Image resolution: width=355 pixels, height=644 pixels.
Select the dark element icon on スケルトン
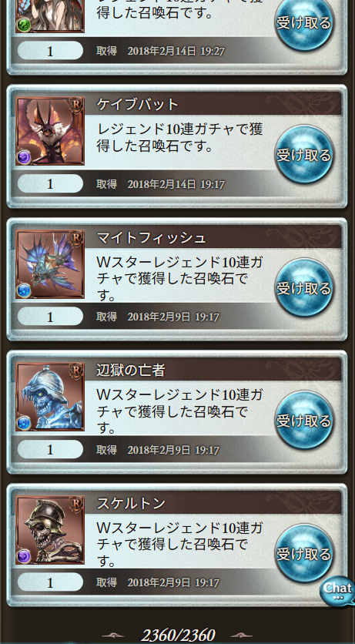(x=24, y=556)
